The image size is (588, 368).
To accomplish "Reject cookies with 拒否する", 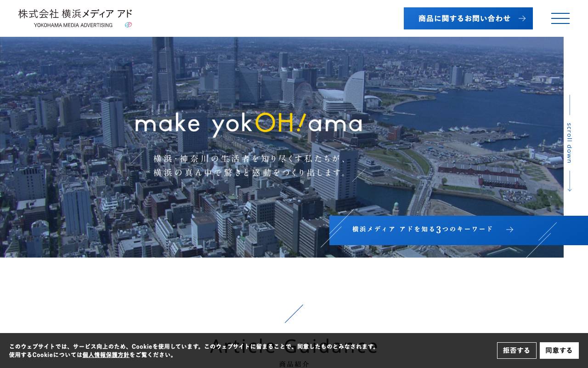I will click(516, 351).
